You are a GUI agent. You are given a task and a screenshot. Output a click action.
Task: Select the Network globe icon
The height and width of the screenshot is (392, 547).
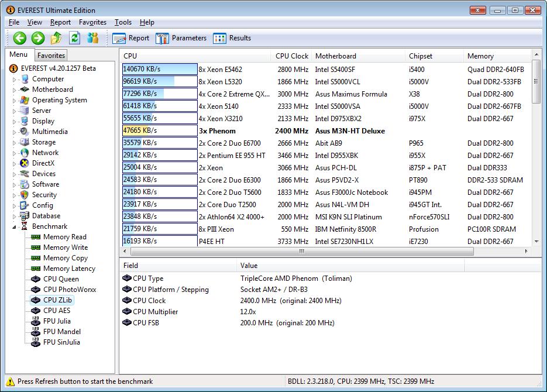pyautogui.click(x=25, y=153)
